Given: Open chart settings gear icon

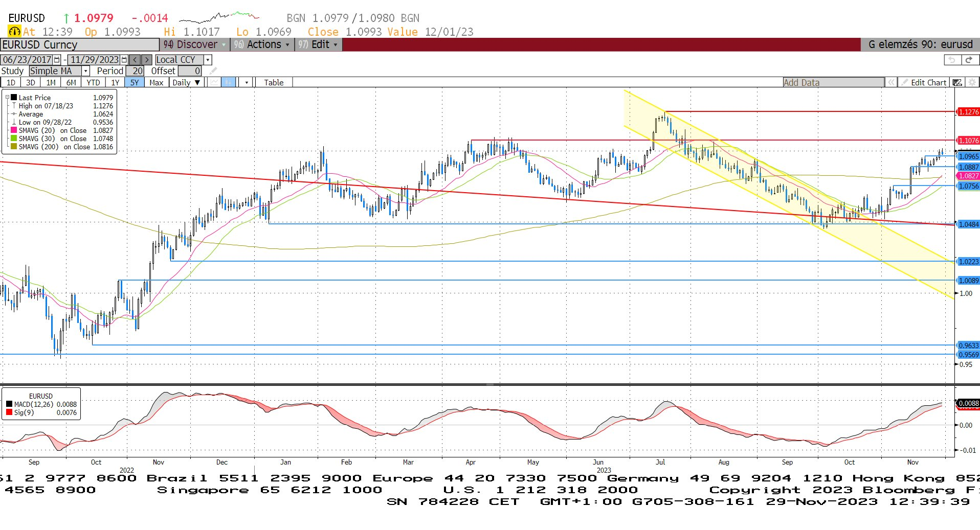Looking at the screenshot, I should pos(972,82).
